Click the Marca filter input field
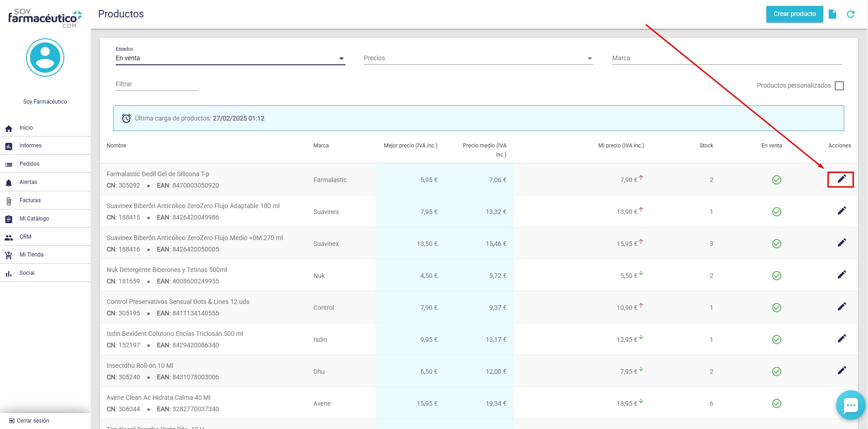The height and width of the screenshot is (429, 868). pos(727,58)
